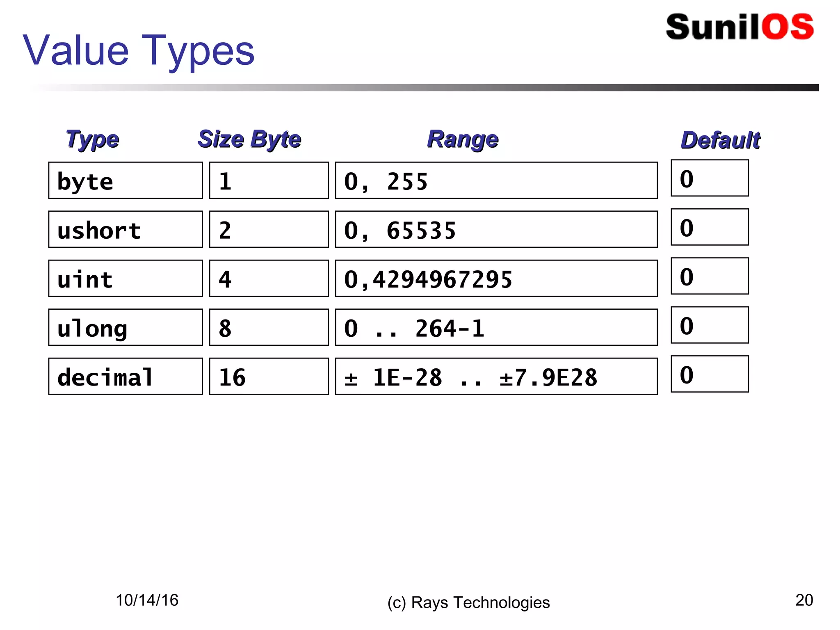
Task: Click the slide number 20
Action: [x=804, y=600]
